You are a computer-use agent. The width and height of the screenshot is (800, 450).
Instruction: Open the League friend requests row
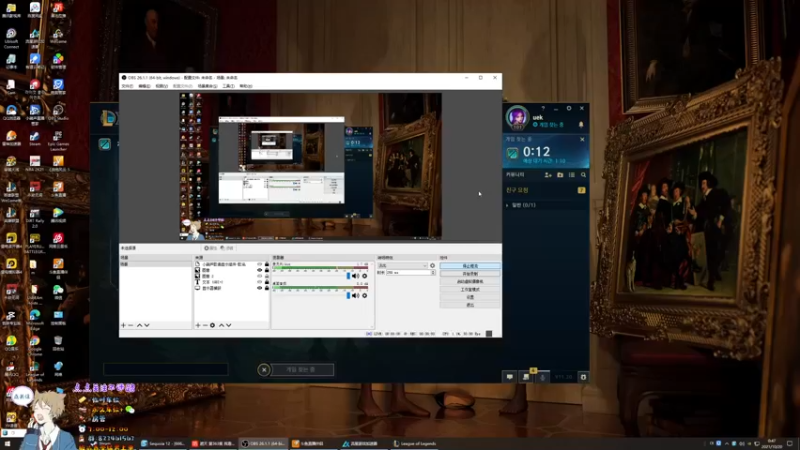(x=545, y=190)
